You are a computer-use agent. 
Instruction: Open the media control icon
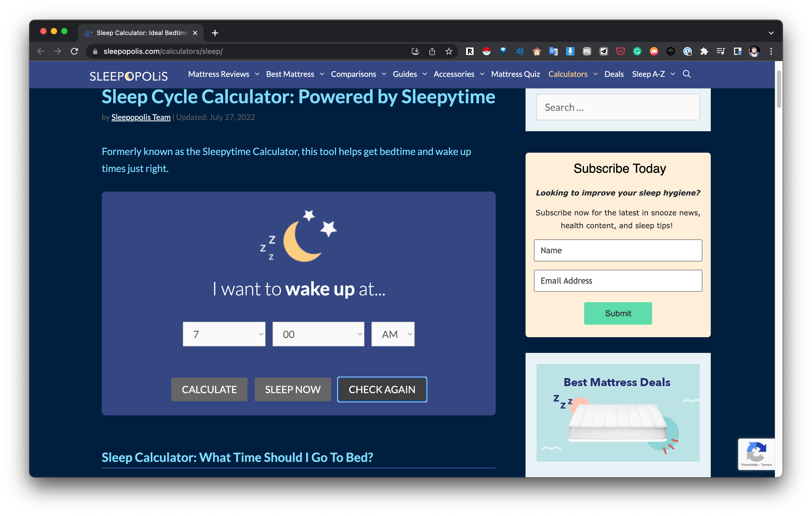tap(721, 51)
